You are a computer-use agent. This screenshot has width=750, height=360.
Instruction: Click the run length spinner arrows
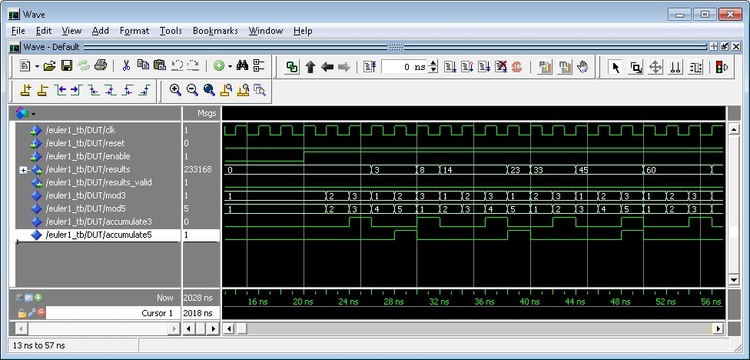coord(433,67)
